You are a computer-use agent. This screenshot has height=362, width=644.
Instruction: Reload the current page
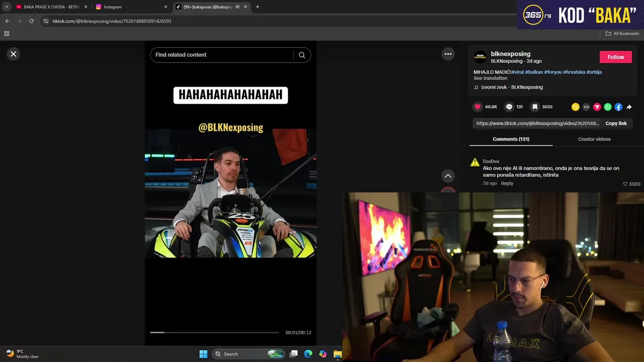(x=31, y=21)
